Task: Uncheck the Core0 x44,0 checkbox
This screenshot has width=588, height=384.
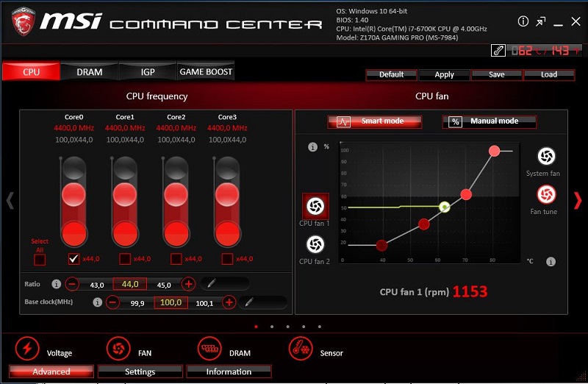Action: coord(74,259)
